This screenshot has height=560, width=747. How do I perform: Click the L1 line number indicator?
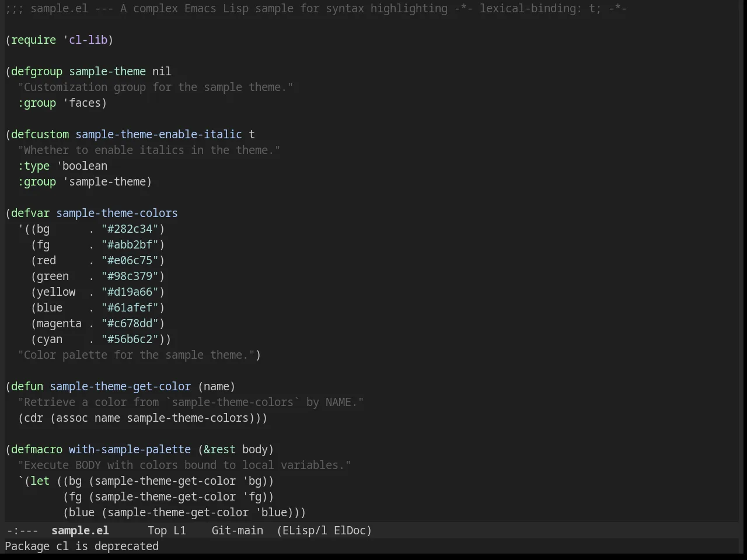[x=180, y=530]
